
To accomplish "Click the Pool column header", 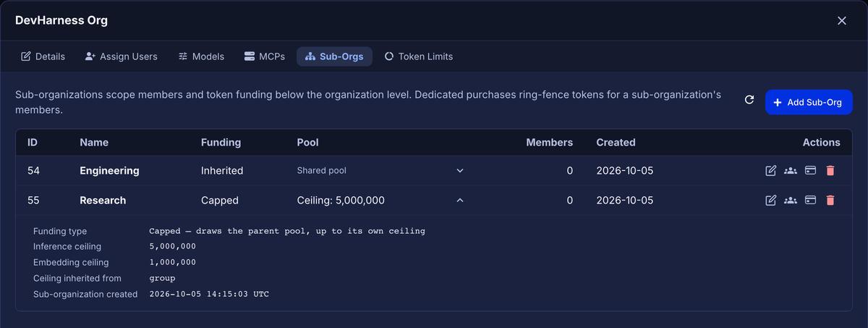I will coord(308,143).
